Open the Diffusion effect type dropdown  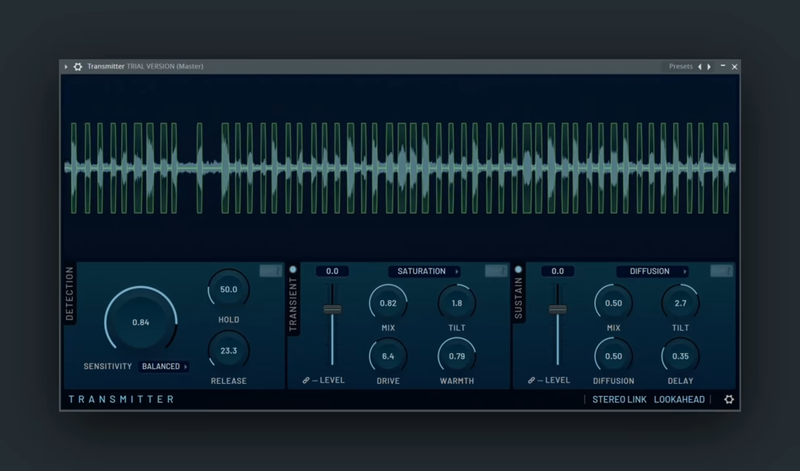652,271
